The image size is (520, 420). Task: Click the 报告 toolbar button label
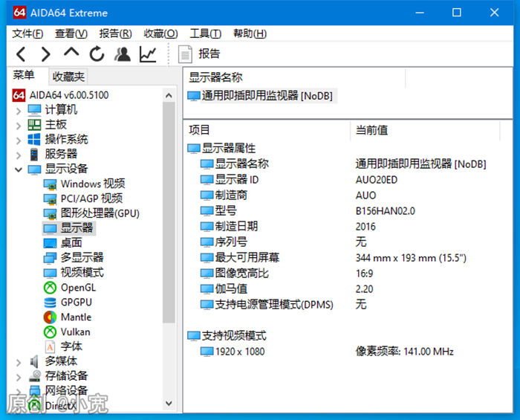209,54
